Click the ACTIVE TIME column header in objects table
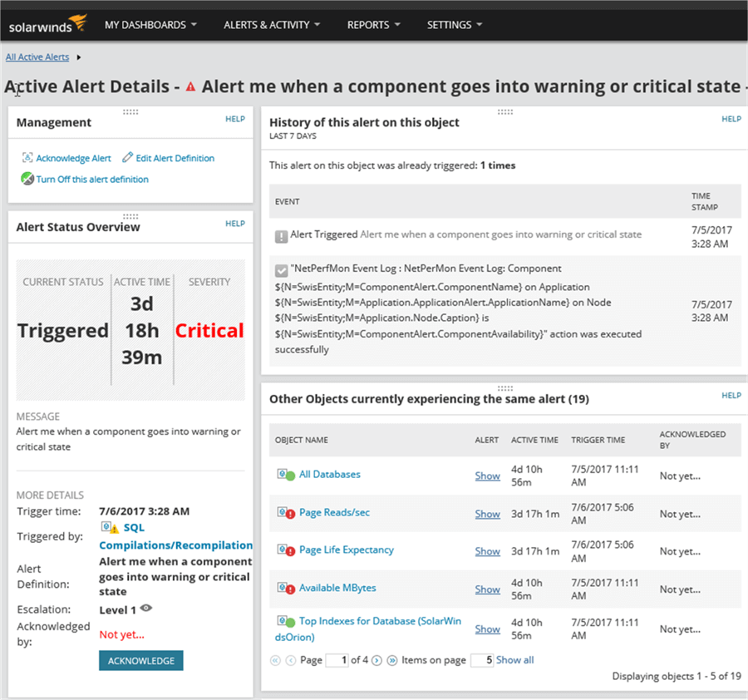 click(x=534, y=440)
